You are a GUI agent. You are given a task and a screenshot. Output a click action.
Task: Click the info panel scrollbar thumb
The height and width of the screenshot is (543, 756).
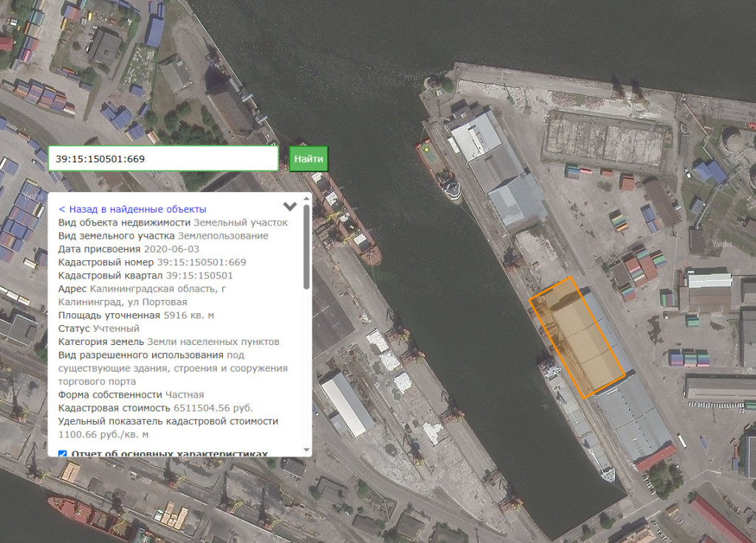[x=306, y=247]
